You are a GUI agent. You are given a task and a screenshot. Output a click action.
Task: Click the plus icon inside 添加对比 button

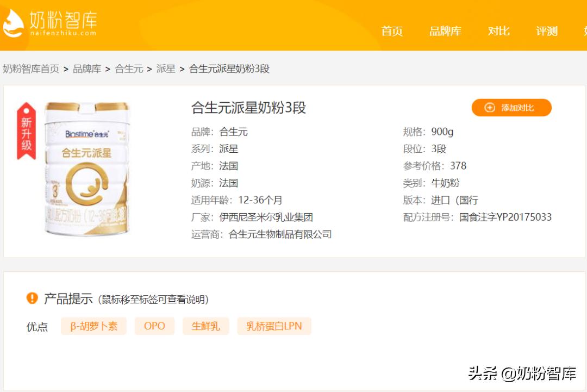490,108
